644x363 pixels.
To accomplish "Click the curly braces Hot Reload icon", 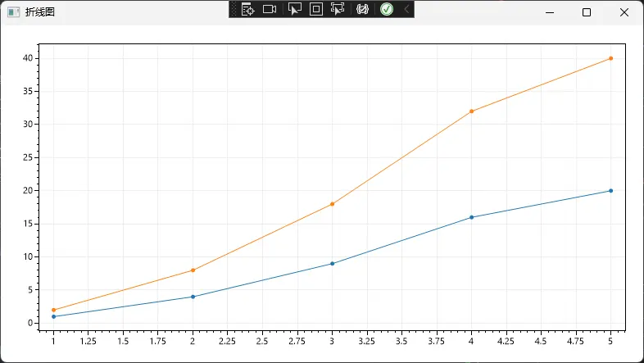I will (362, 9).
